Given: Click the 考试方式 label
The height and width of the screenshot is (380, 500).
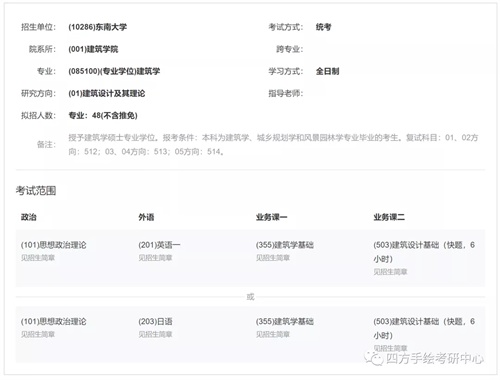Looking at the screenshot, I should (x=286, y=27).
